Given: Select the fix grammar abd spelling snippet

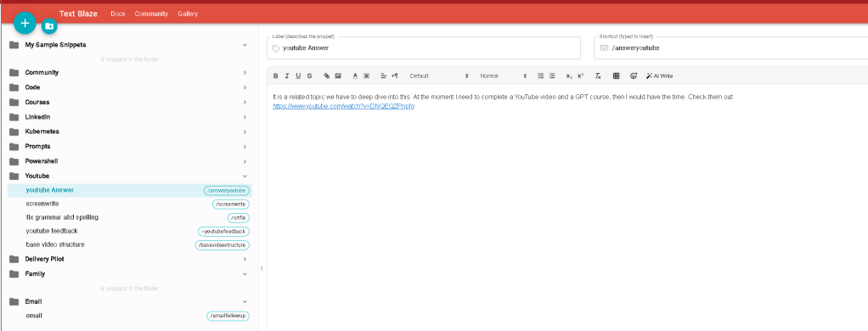Looking at the screenshot, I should tap(130, 217).
